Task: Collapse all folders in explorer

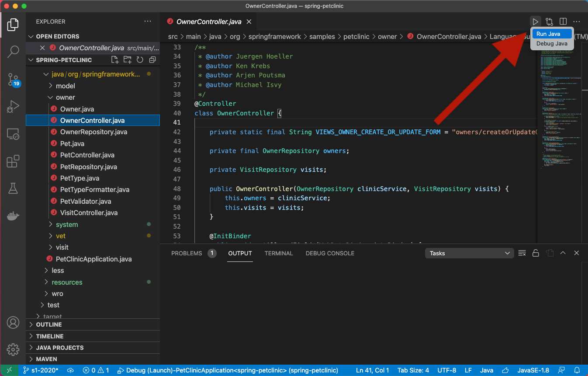Action: coord(152,60)
